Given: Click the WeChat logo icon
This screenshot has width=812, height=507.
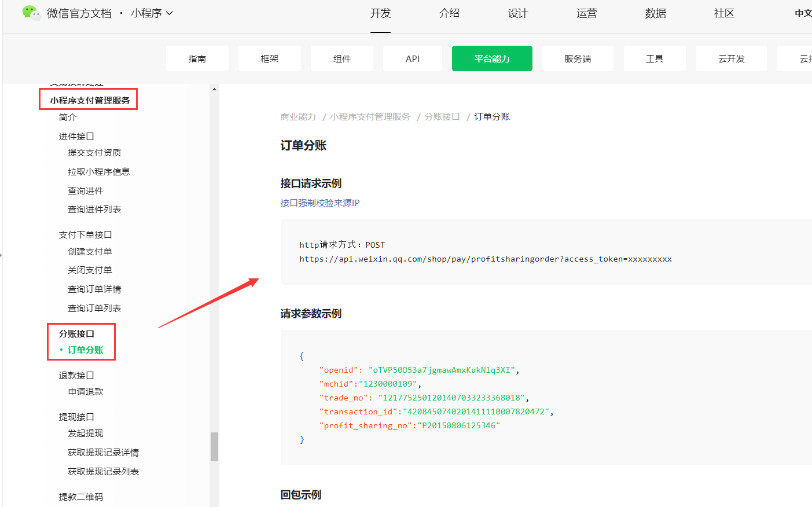Looking at the screenshot, I should [x=31, y=13].
